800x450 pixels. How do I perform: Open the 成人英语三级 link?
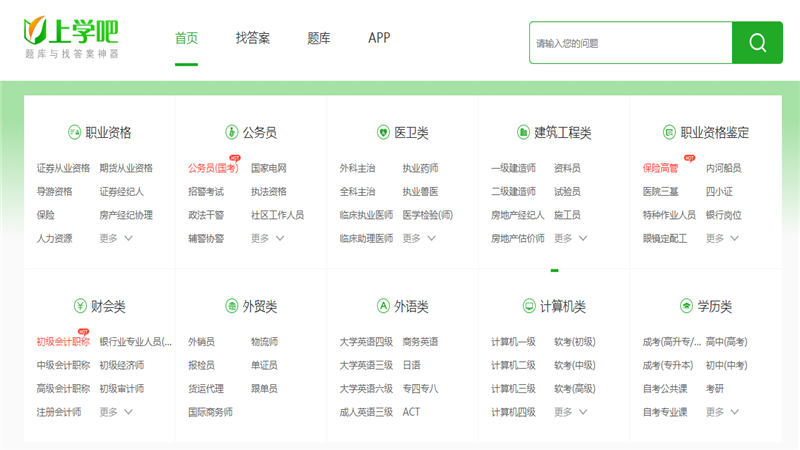(x=366, y=412)
